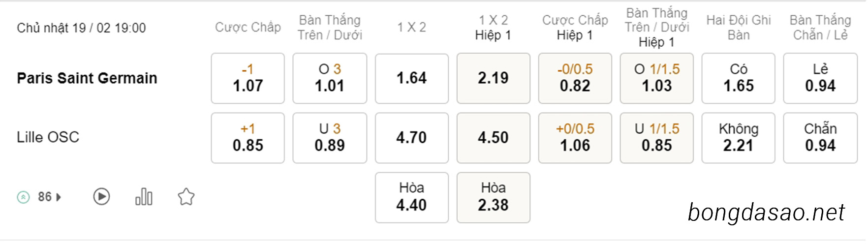Select full-time draw Hòa 4.40
This screenshot has width=868, height=245.
pos(412,197)
